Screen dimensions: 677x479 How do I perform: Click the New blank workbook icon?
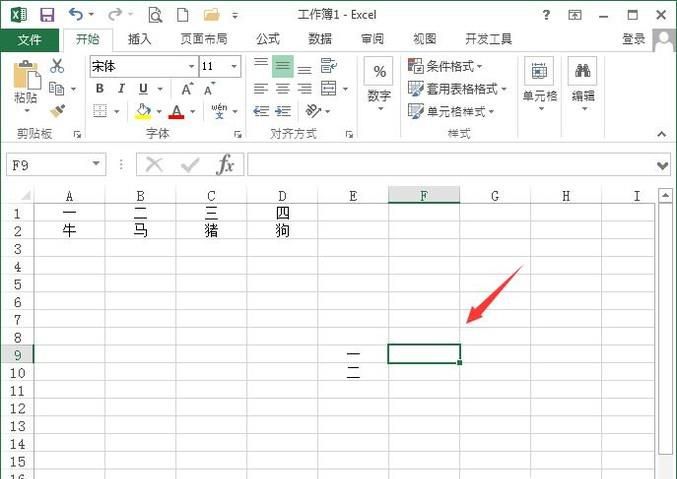[x=183, y=15]
